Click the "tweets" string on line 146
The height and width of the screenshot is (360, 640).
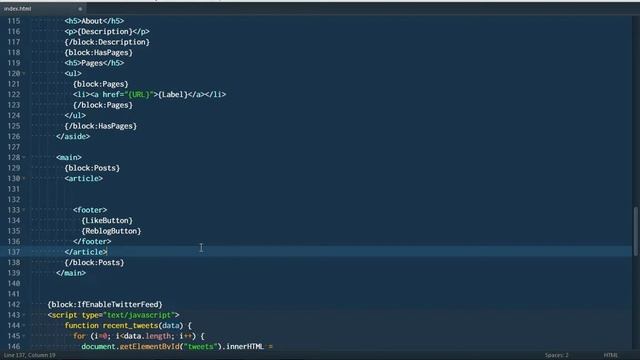(200, 347)
